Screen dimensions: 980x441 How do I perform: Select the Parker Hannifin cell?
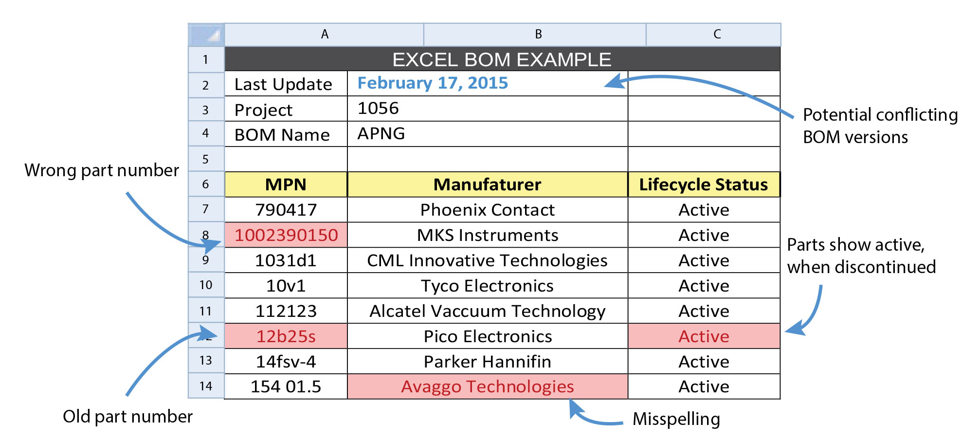[488, 362]
